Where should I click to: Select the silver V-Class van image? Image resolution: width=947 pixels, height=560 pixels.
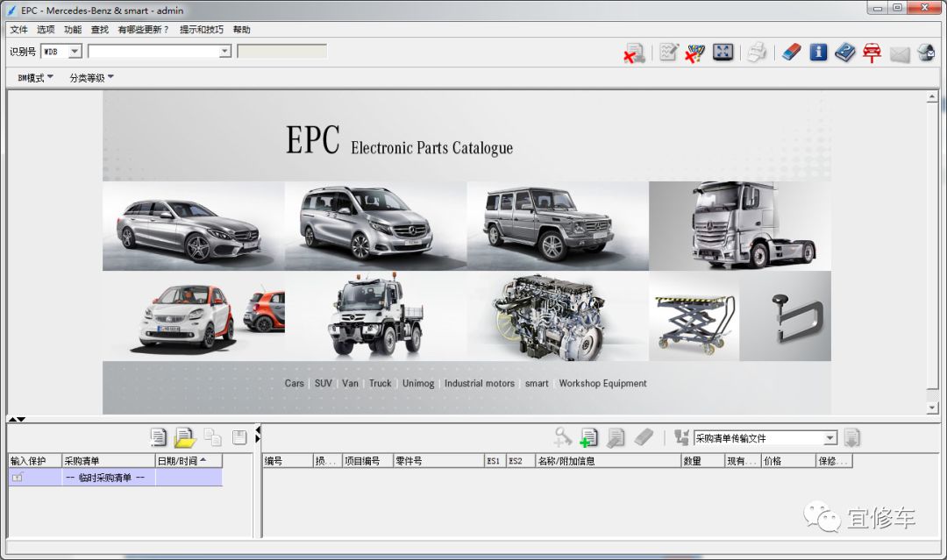[375, 226]
